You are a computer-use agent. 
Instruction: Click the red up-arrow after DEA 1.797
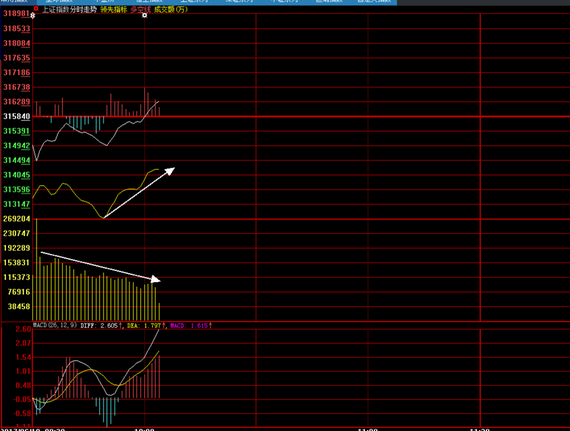[x=164, y=325]
